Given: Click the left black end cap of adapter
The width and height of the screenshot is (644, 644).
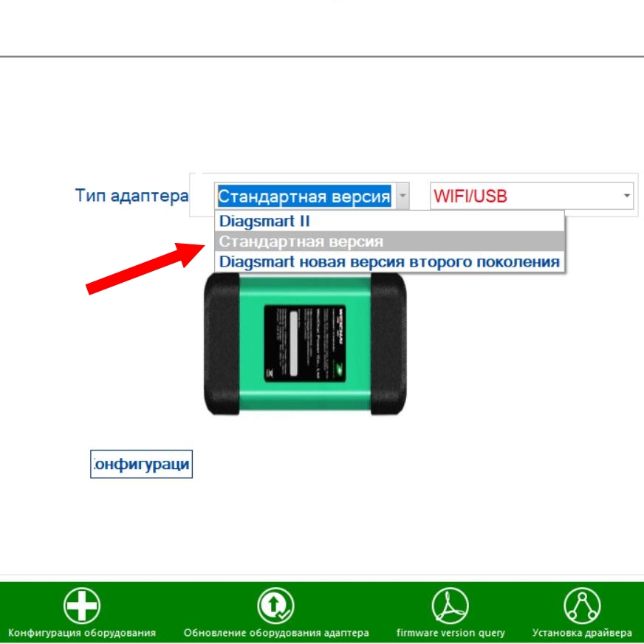Looking at the screenshot, I should (220, 343).
